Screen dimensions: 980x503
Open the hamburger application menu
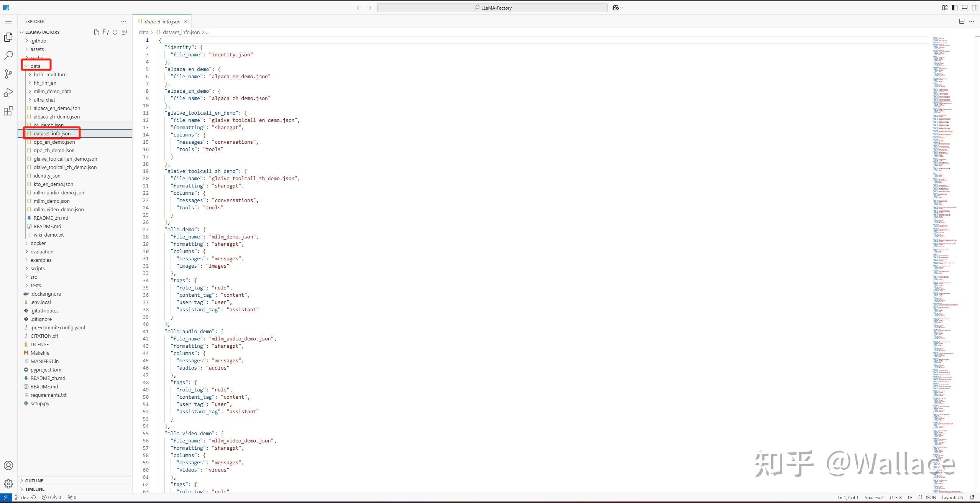tap(8, 22)
